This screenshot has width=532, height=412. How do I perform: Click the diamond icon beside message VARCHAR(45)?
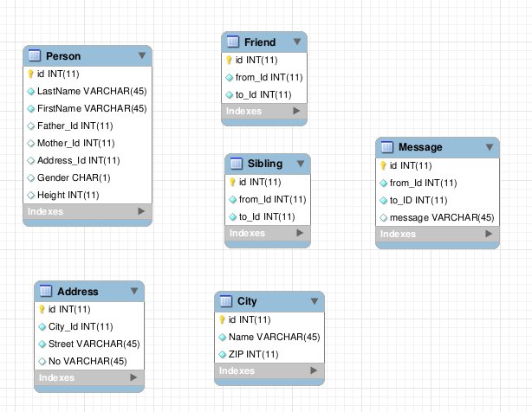click(383, 218)
